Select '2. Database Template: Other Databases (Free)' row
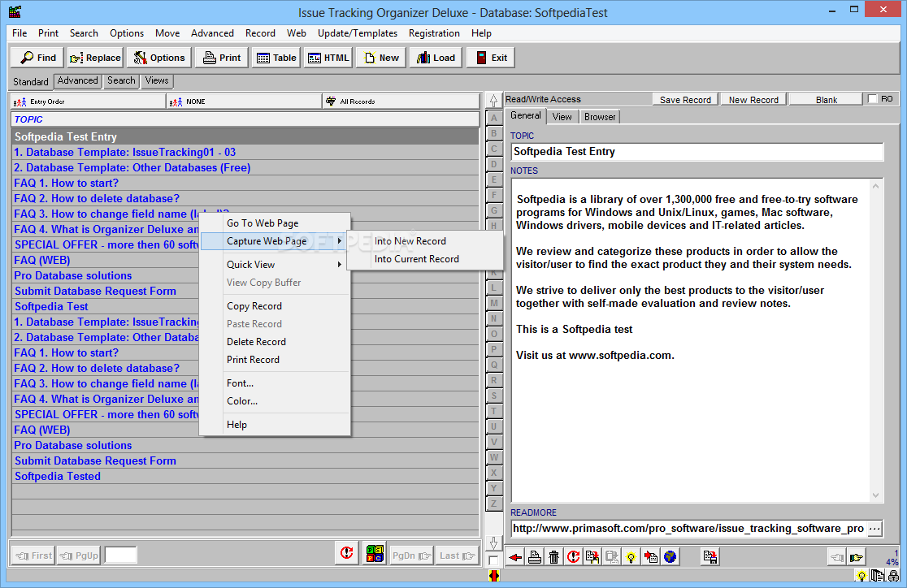Viewport: 907px width, 588px height. 245,167
